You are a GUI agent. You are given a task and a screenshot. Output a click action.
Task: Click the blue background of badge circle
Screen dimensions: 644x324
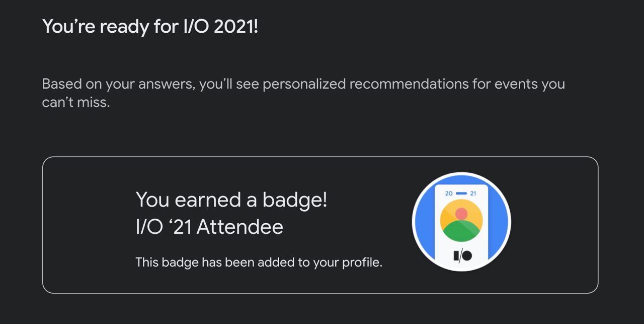point(425,222)
